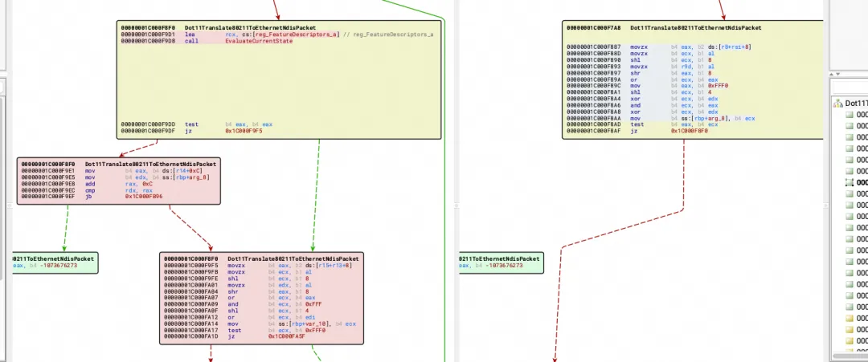
Task: Select the lea rcx reg_FeatureDescriptors_a instruction
Action: [276, 35]
